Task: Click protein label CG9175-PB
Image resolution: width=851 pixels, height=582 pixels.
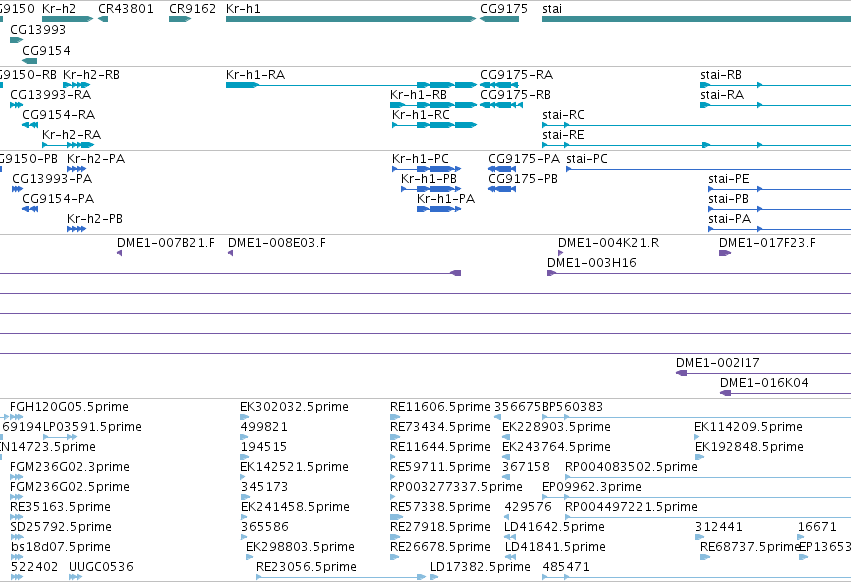Action: click(523, 179)
